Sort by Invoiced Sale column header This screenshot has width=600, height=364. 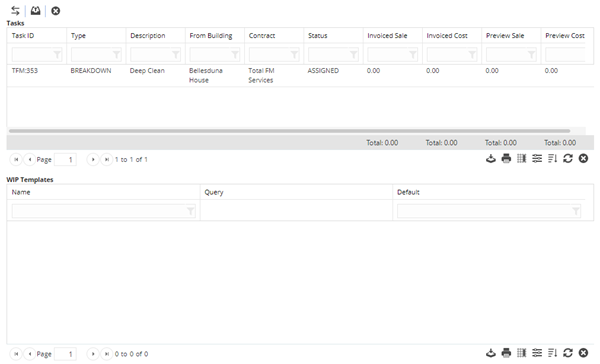click(x=387, y=36)
